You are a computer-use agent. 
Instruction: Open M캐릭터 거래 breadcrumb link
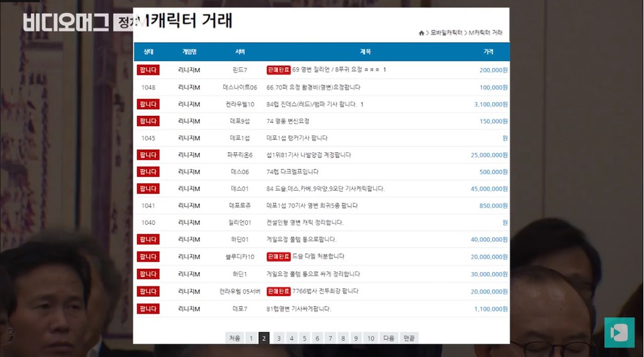coord(486,33)
